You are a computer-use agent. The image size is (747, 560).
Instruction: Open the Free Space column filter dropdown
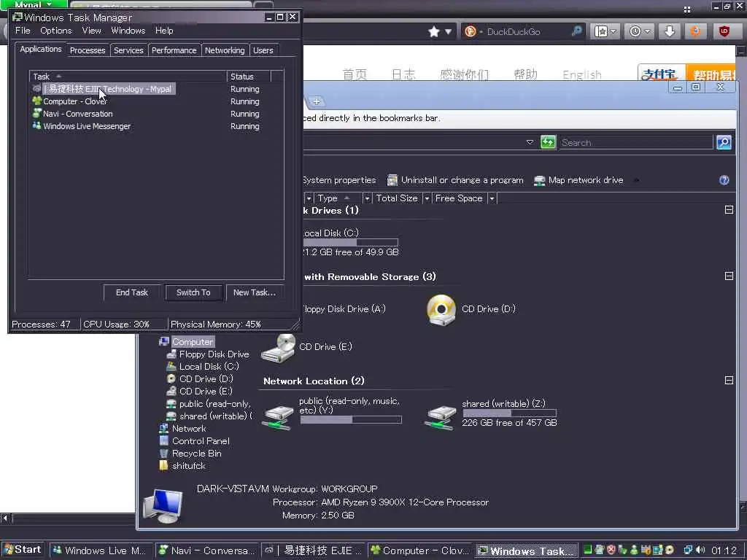point(492,198)
